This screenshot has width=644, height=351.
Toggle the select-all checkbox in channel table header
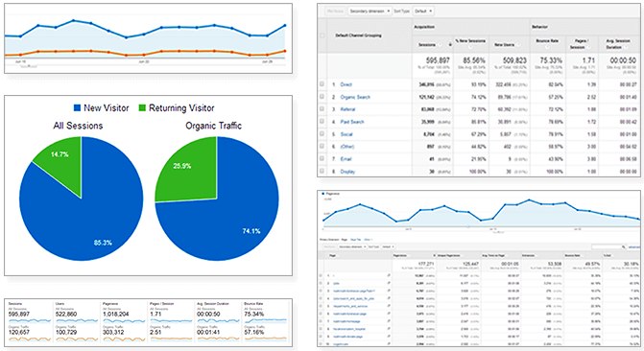(322, 35)
